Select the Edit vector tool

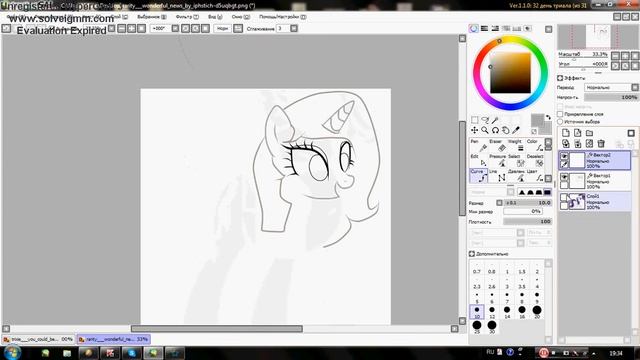click(x=478, y=160)
